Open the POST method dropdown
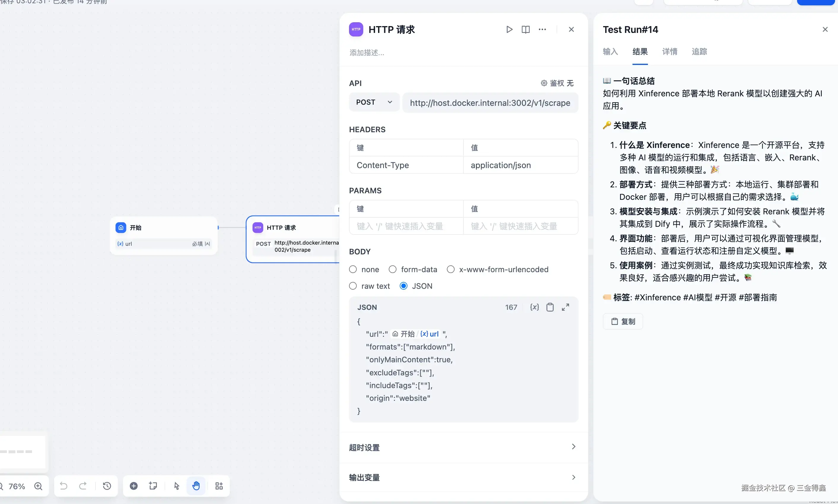 coord(374,102)
